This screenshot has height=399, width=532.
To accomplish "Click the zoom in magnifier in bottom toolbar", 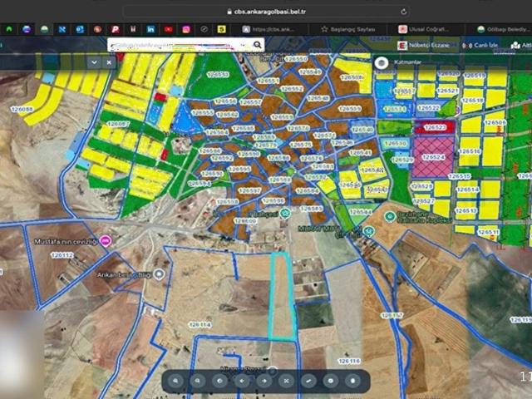I will [176, 381].
